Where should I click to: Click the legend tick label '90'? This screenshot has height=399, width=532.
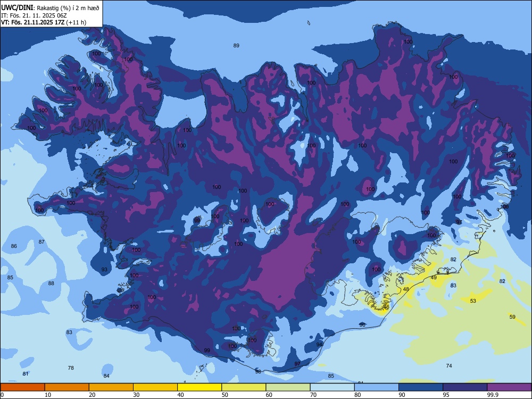(402, 395)
